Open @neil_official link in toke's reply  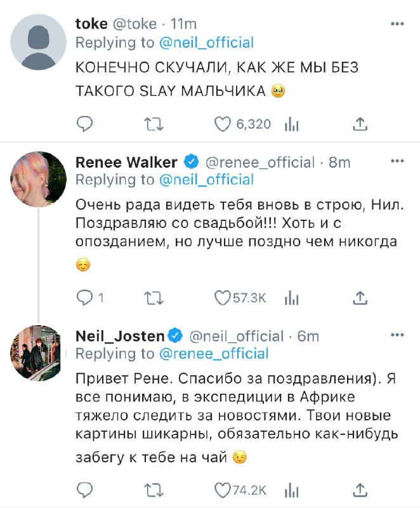tap(206, 43)
